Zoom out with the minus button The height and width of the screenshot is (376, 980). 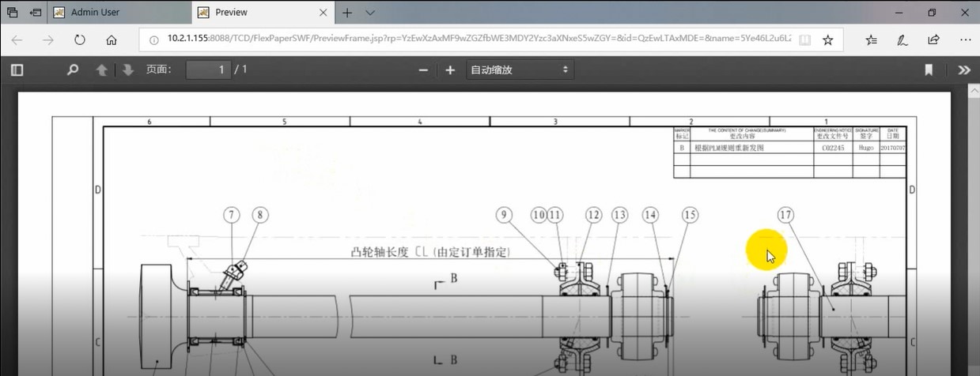423,70
